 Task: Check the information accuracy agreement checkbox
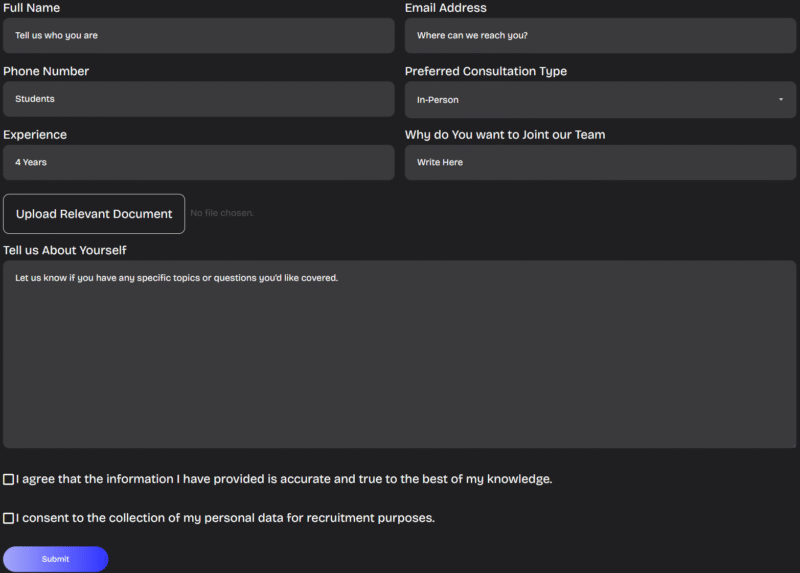click(9, 480)
